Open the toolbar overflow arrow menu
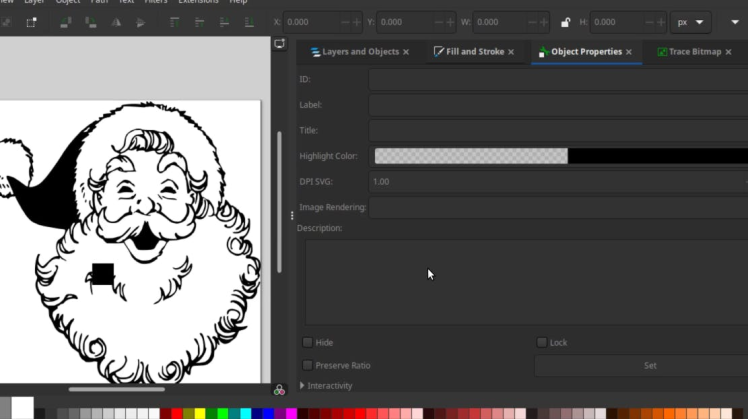Viewport: 748px width, 419px height. click(735, 22)
